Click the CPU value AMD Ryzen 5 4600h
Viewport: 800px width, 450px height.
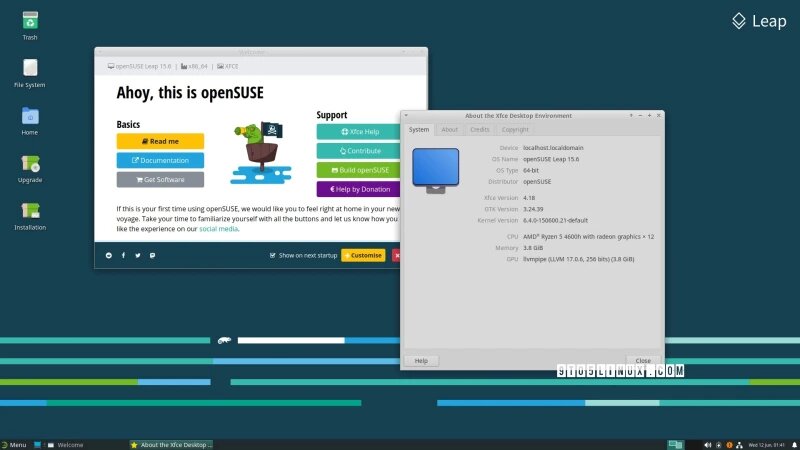(588, 237)
